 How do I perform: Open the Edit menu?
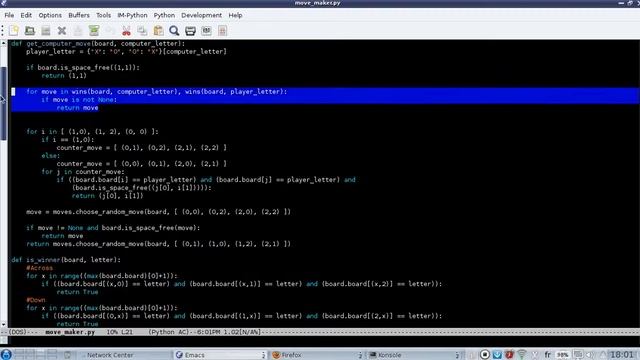pyautogui.click(x=26, y=15)
